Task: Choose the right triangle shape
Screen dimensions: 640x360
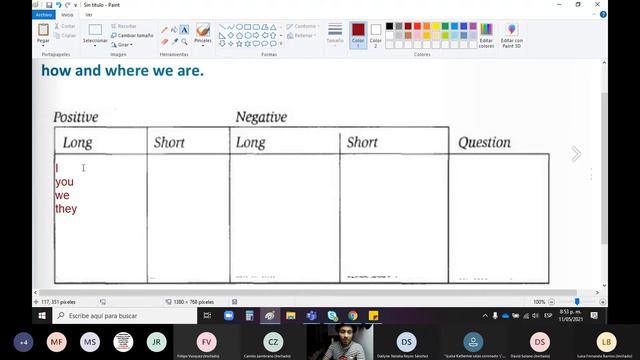Action: (x=222, y=36)
